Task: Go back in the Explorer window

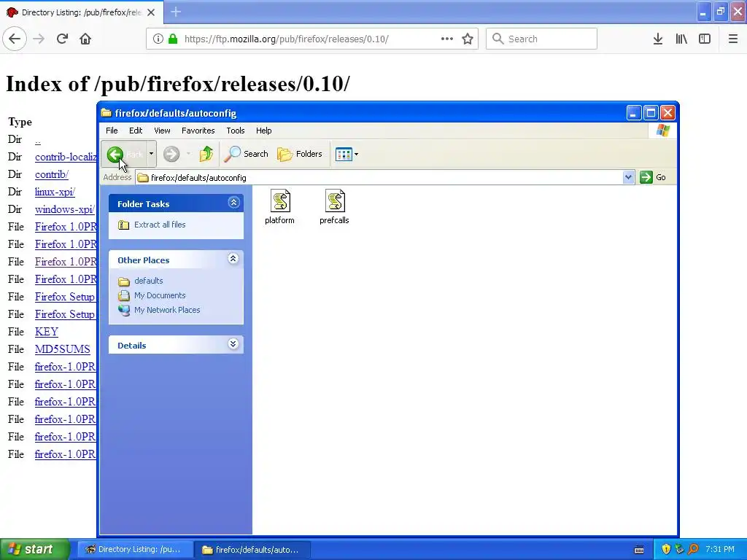Action: (124, 154)
